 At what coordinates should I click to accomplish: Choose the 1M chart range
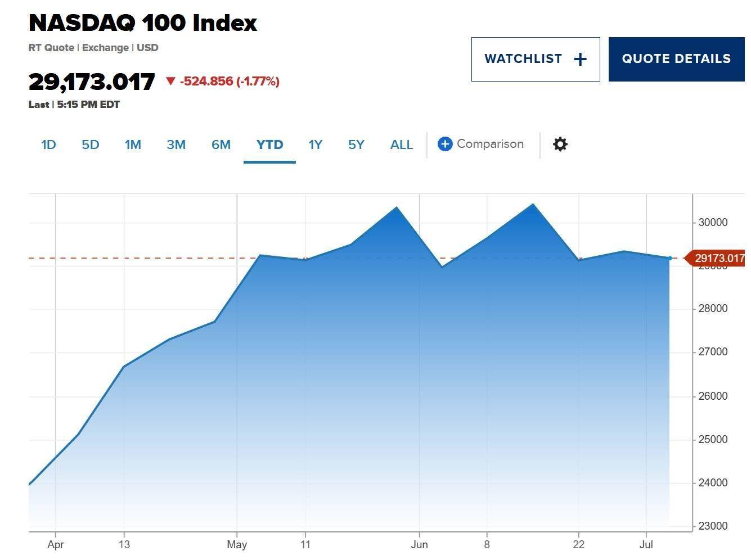(x=133, y=145)
